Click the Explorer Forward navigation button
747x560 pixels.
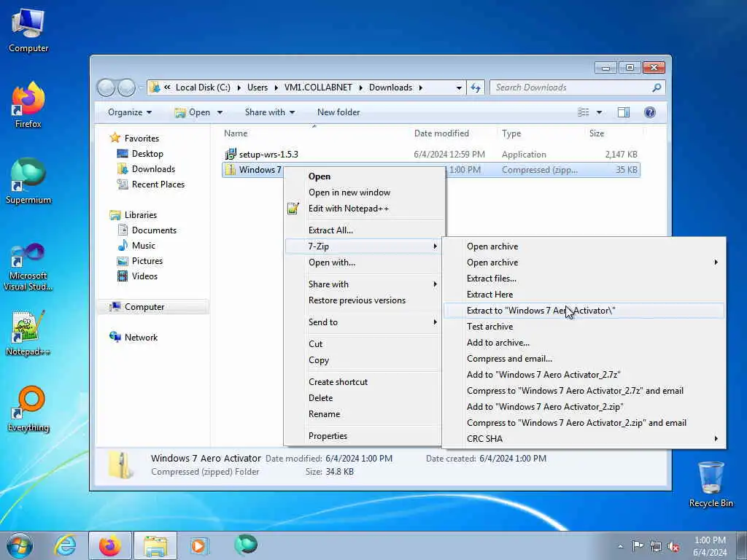(126, 87)
